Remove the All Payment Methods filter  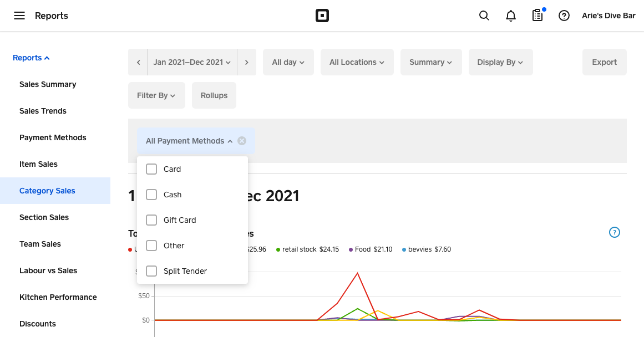point(242,141)
